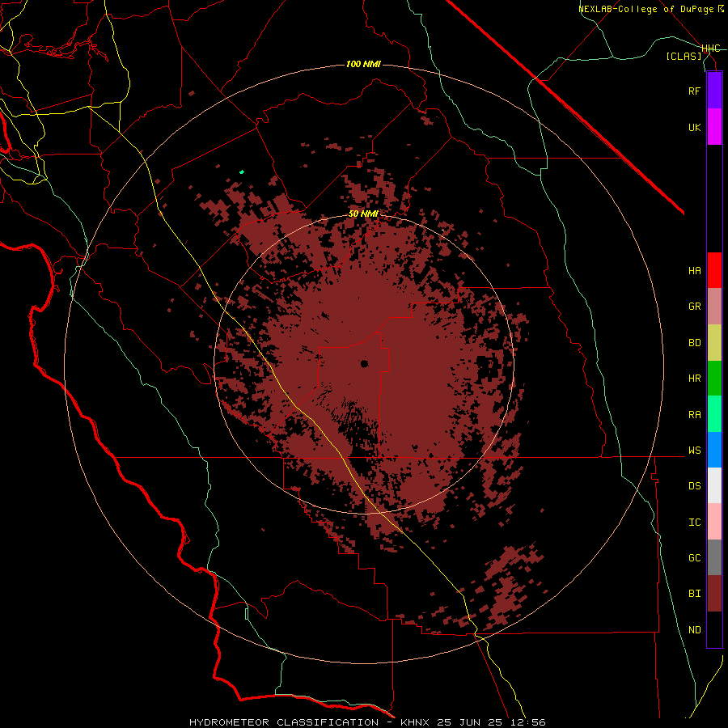Click the purple RF color swatch

[x=714, y=91]
